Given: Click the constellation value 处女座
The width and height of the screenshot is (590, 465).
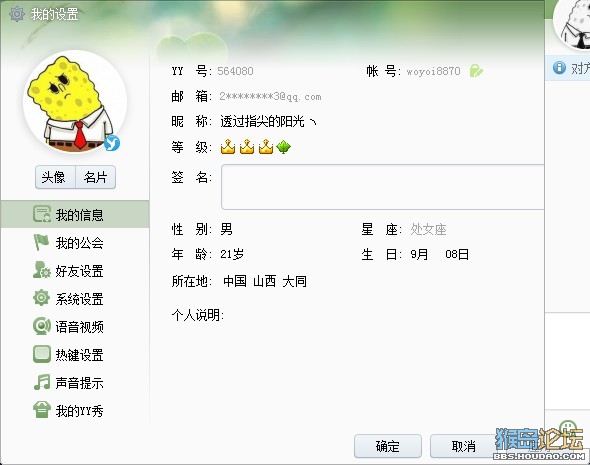Looking at the screenshot, I should [428, 229].
